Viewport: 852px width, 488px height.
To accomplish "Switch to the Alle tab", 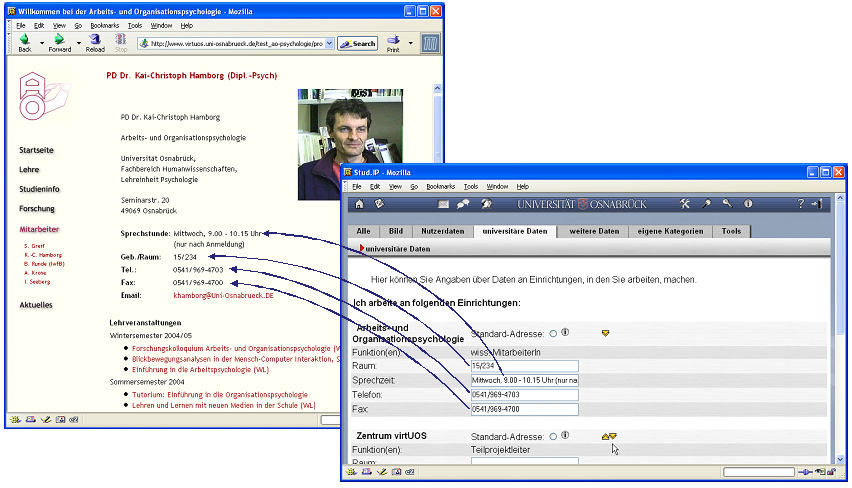I will pos(364,232).
